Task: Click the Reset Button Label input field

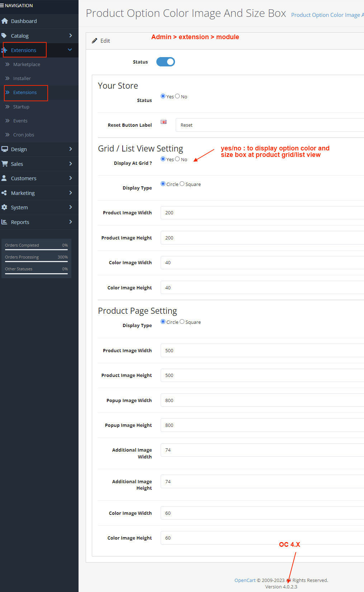Action: click(269, 125)
